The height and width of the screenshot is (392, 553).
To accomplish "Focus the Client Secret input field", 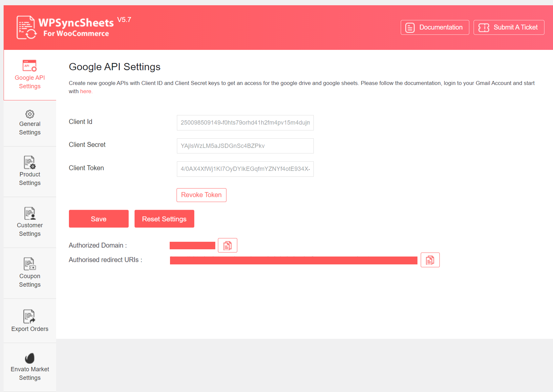I will coord(245,146).
